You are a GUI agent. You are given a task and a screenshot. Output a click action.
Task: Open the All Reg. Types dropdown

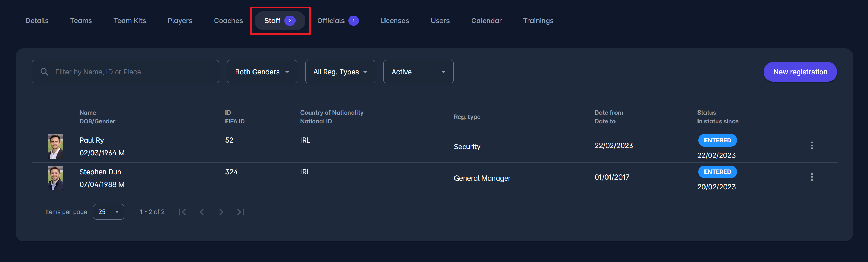click(x=340, y=72)
